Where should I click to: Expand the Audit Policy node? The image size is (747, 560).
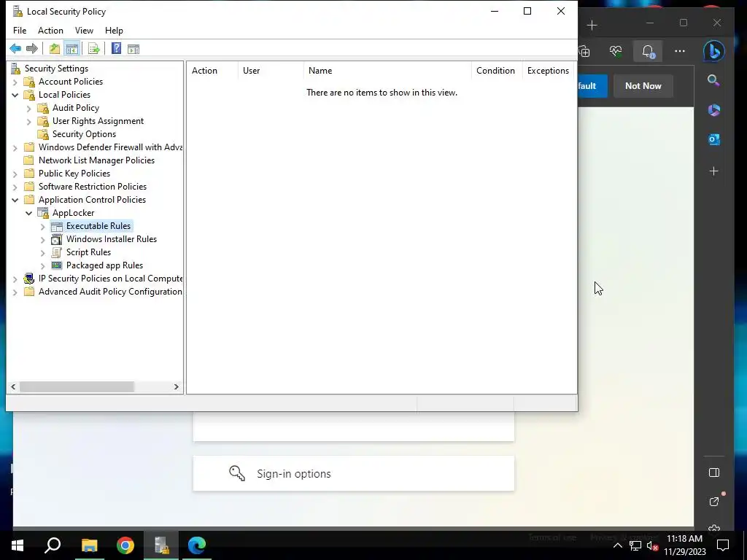click(x=28, y=108)
